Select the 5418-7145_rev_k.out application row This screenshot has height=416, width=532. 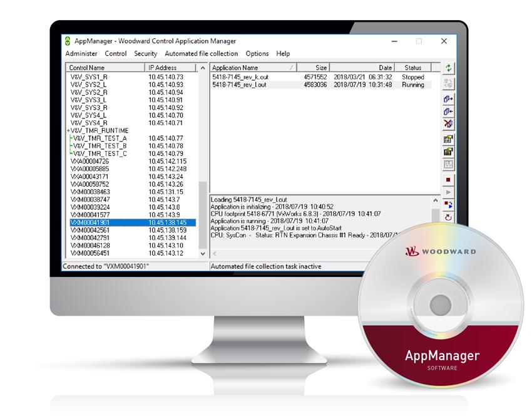320,77
